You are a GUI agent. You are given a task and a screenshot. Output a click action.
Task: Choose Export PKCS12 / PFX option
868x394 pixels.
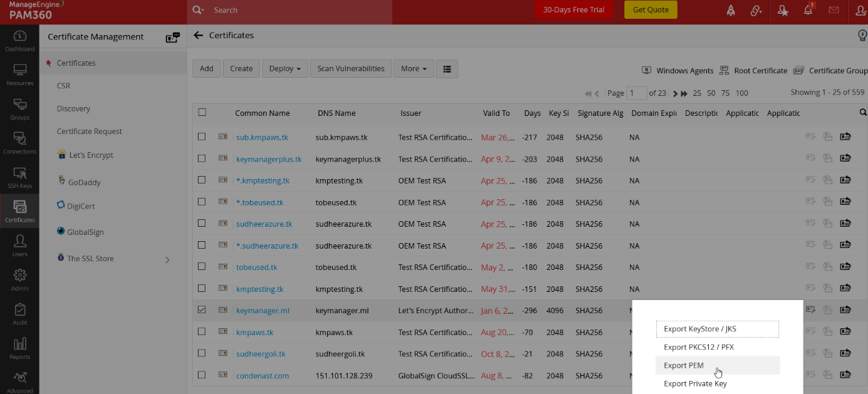click(698, 347)
